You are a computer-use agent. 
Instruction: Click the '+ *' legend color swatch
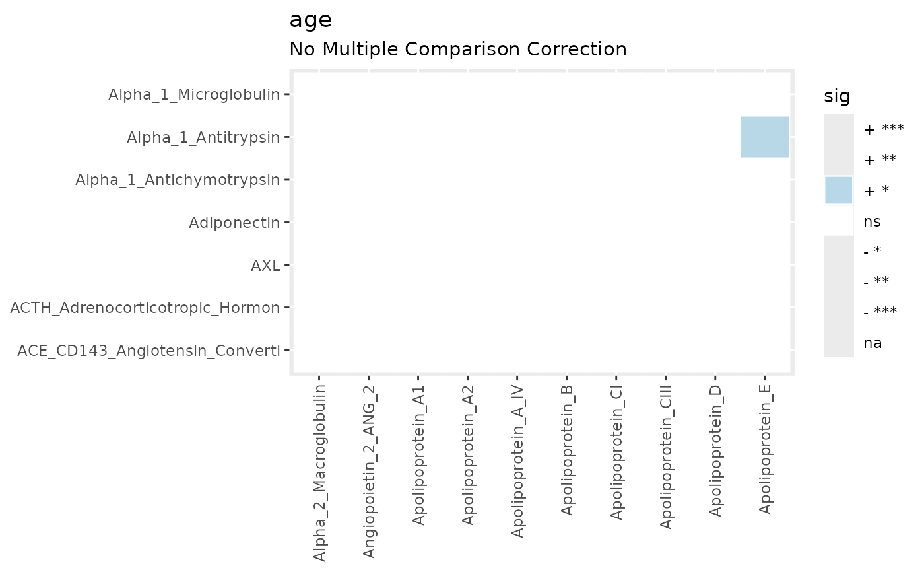(x=839, y=190)
